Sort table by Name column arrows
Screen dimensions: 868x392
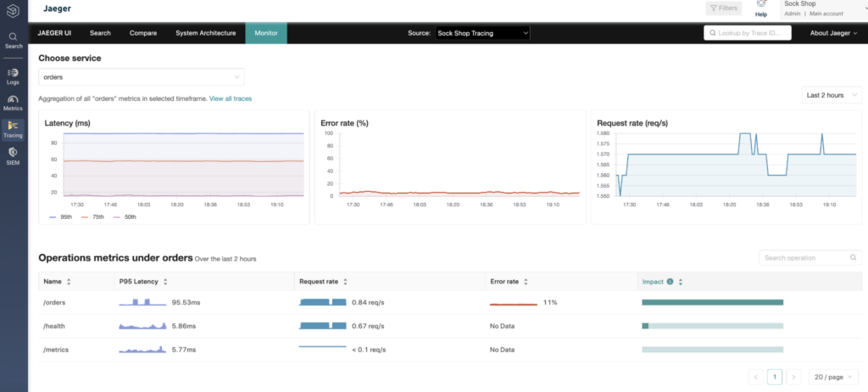pos(69,282)
